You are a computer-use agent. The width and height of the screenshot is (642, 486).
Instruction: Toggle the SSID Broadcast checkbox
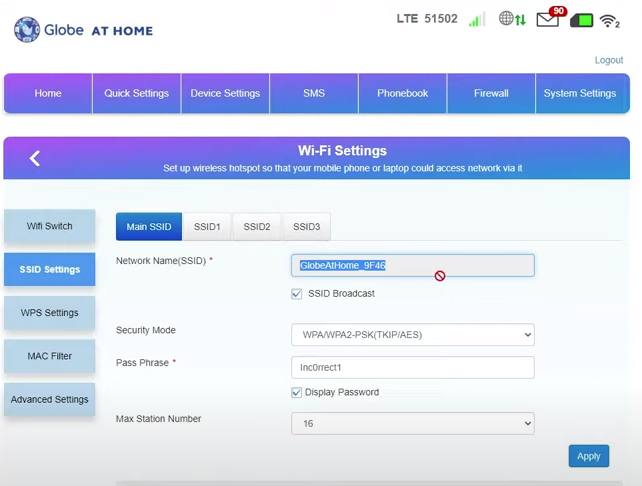point(296,294)
